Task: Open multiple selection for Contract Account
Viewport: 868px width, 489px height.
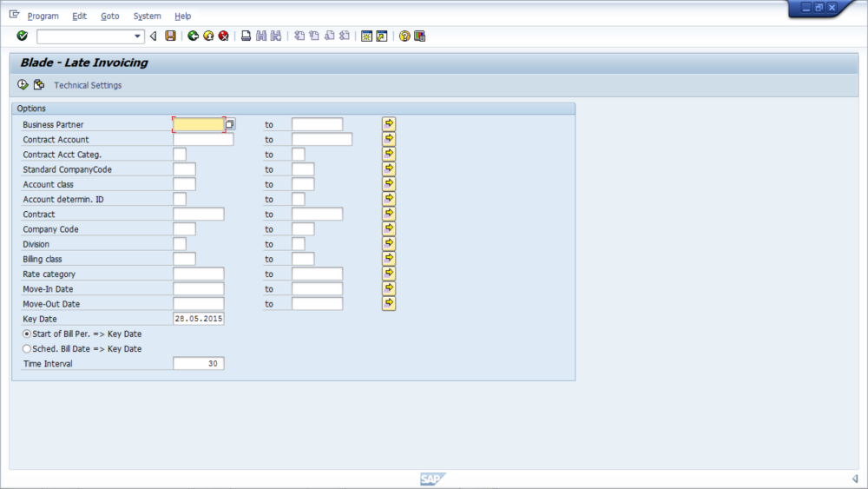Action: coord(389,138)
